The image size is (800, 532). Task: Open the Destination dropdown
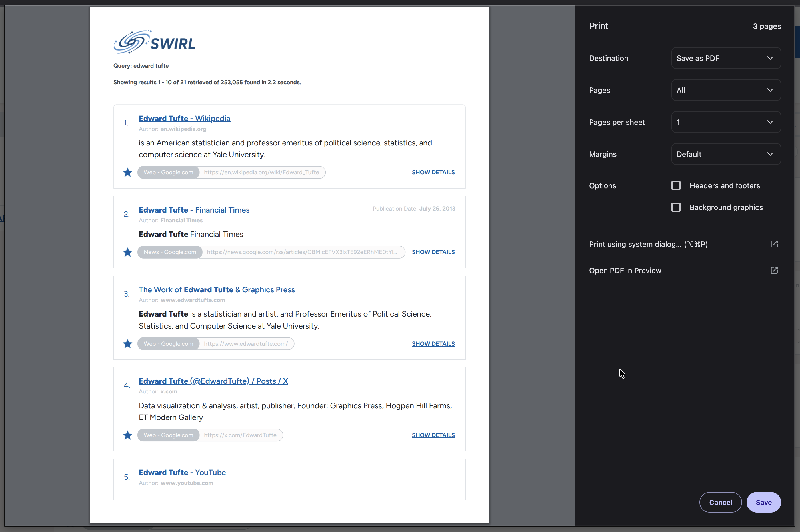coord(726,58)
